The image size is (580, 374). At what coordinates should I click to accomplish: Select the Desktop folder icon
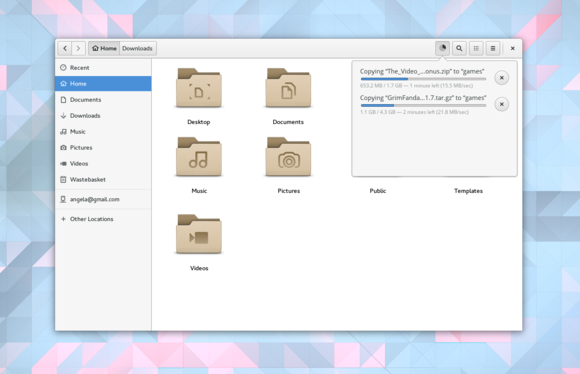[199, 88]
